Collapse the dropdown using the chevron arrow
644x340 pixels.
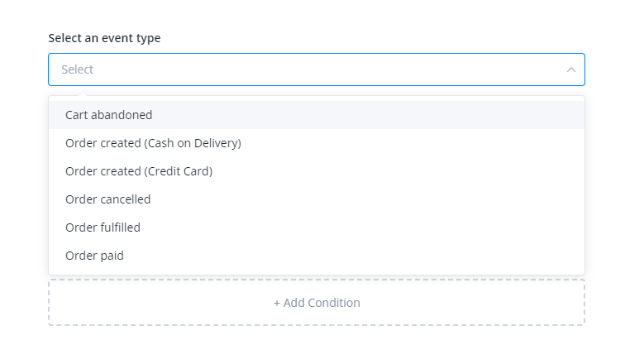[570, 69]
